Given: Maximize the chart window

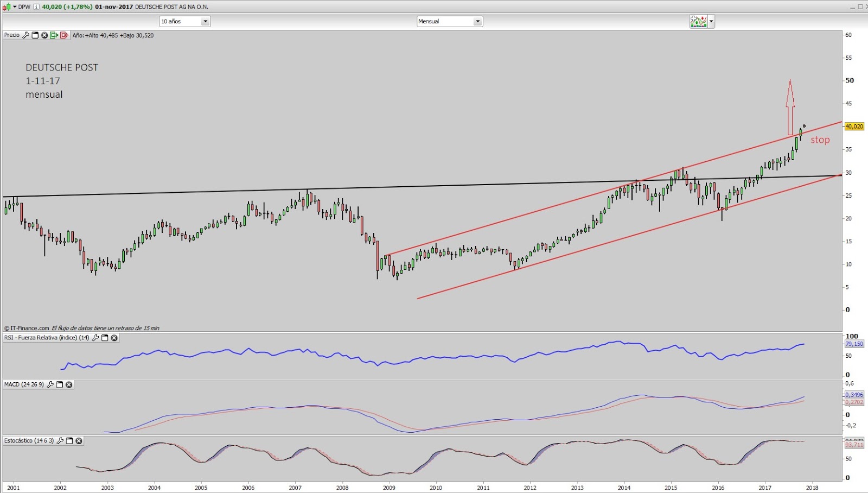Looking at the screenshot, I should pyautogui.click(x=860, y=7).
